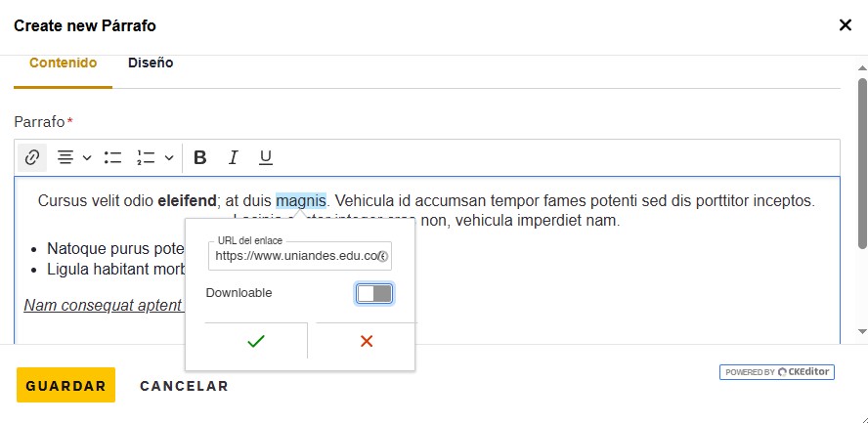Click the GUARDAR button

pos(65,385)
